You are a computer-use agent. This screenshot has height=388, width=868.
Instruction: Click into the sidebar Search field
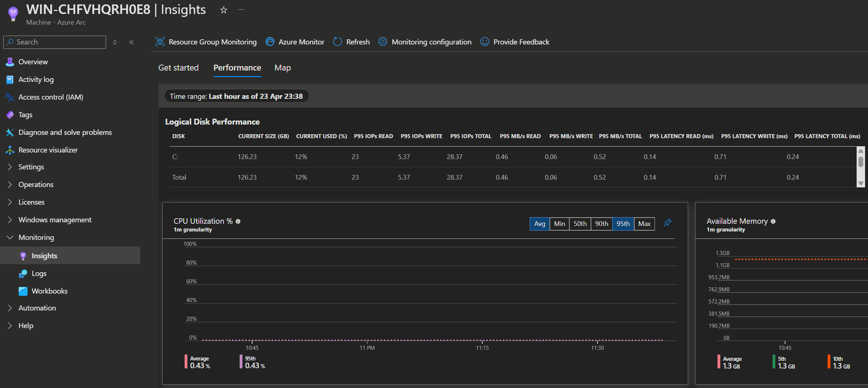tap(55, 42)
